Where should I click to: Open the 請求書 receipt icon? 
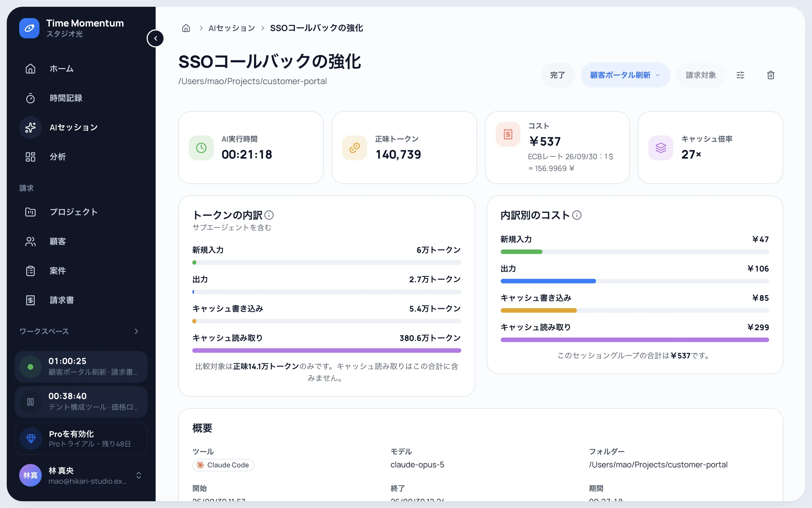coord(30,300)
